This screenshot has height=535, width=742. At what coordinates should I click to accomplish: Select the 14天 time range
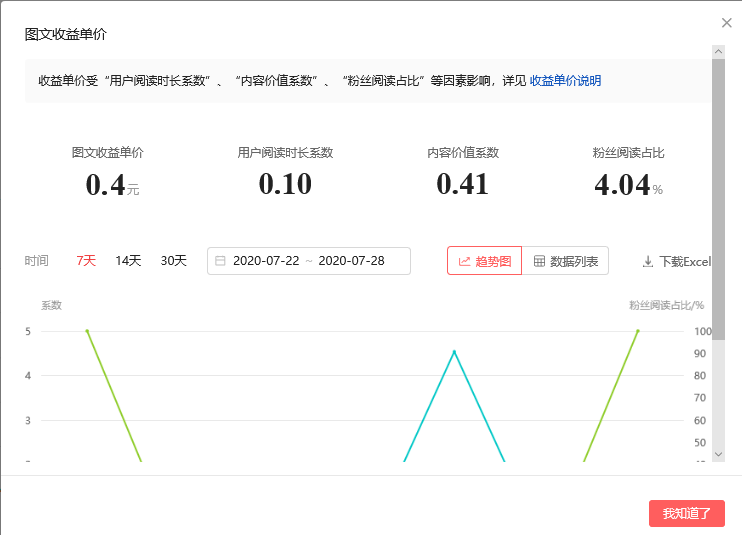coord(128,261)
